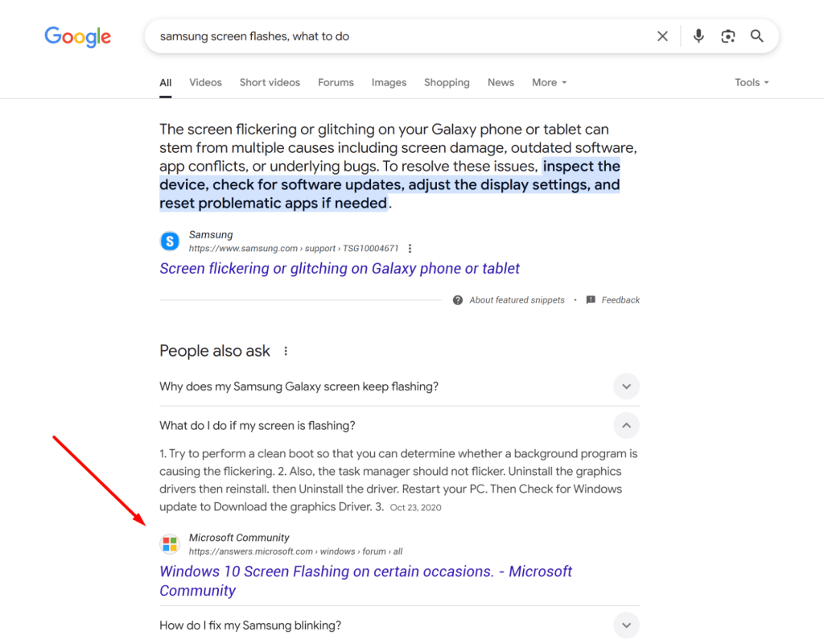This screenshot has height=644, width=824.
Task: Open About featured snippets link
Action: click(517, 300)
